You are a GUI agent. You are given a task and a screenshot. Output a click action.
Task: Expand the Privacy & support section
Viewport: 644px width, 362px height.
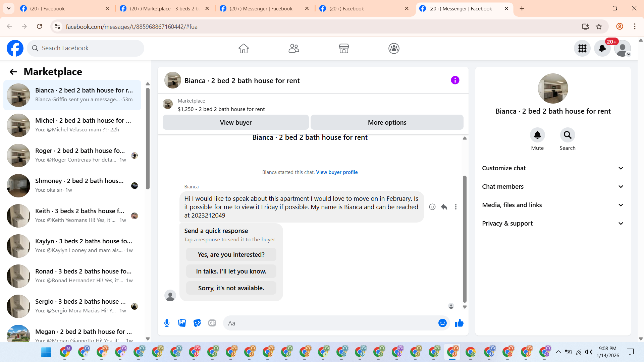553,224
